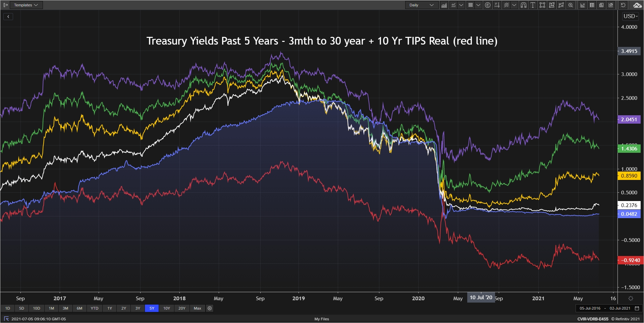Open the calendar date picker icon
Viewport: 644px width, 323px height.
pos(637,308)
